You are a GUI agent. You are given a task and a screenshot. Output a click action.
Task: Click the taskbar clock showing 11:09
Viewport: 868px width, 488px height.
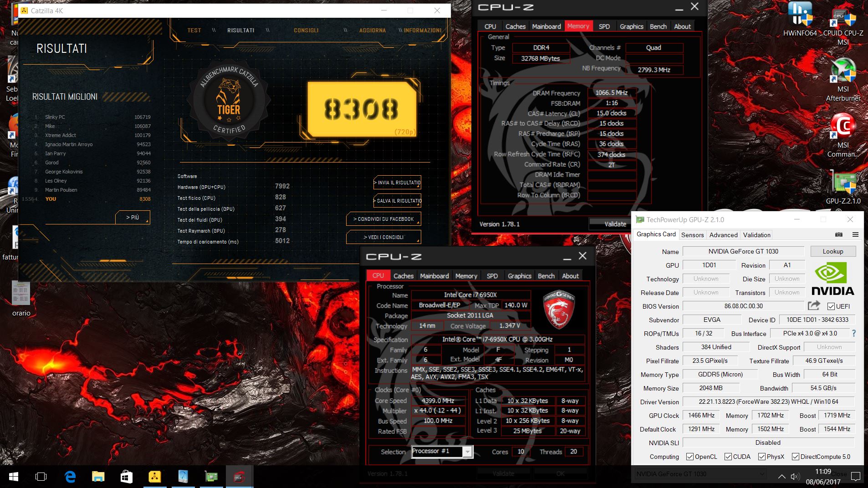click(x=823, y=477)
